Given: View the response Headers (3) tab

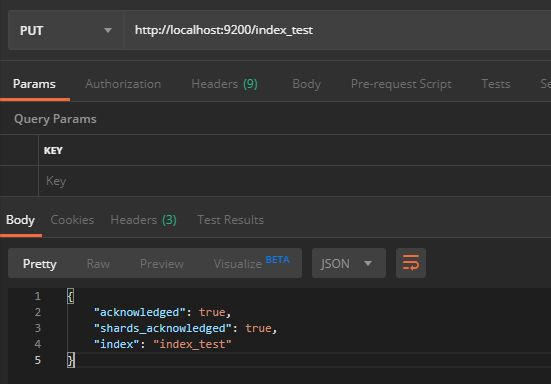Looking at the screenshot, I should [x=143, y=220].
